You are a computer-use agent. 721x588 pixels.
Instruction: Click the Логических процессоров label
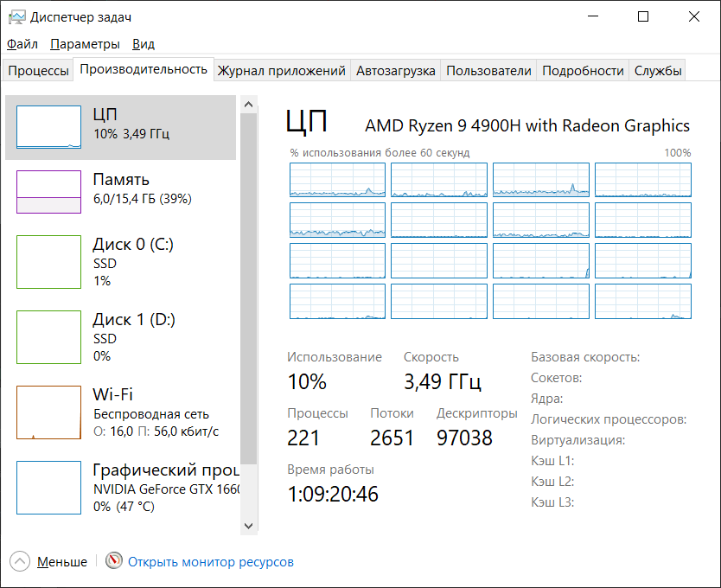coord(609,419)
